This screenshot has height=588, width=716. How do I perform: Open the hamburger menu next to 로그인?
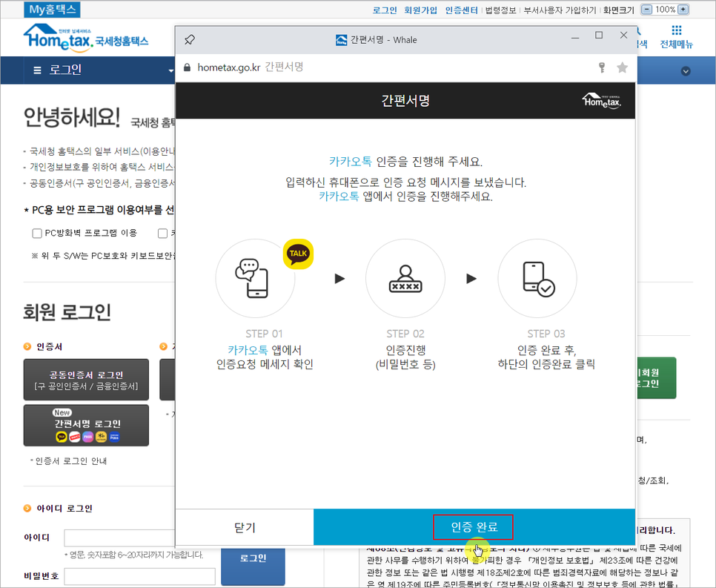point(38,70)
